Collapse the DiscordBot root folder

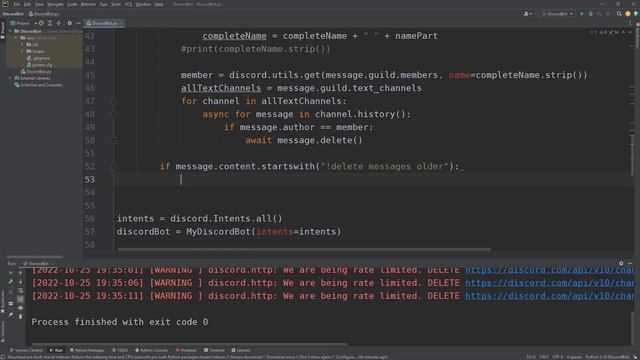coord(10,31)
